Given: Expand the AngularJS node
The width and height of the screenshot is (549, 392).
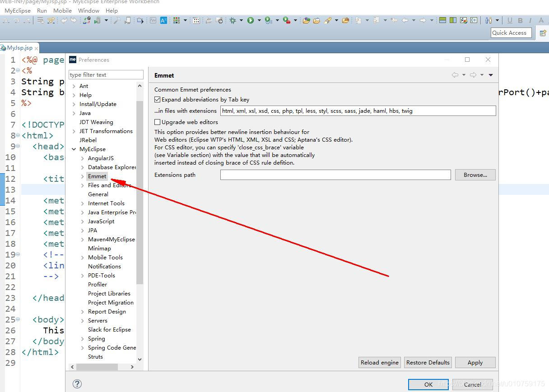Looking at the screenshot, I should click(x=83, y=158).
